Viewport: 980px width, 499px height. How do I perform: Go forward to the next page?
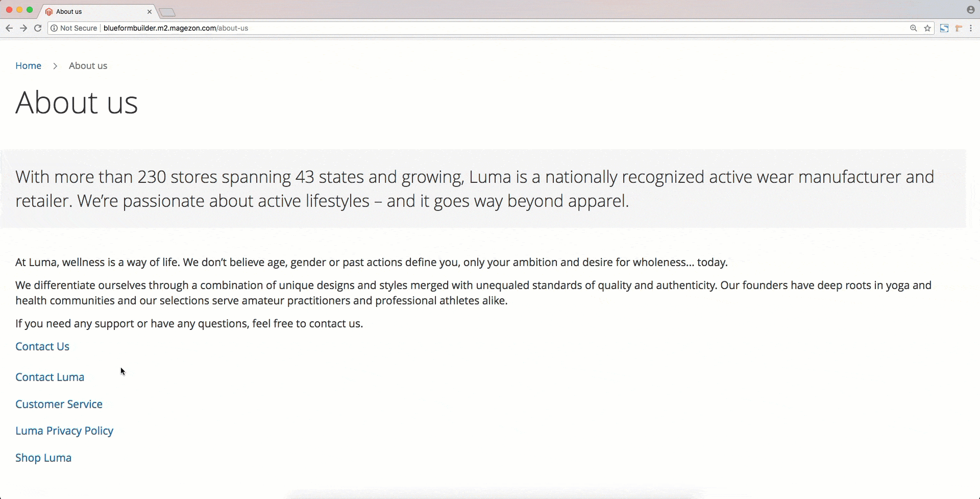click(23, 28)
